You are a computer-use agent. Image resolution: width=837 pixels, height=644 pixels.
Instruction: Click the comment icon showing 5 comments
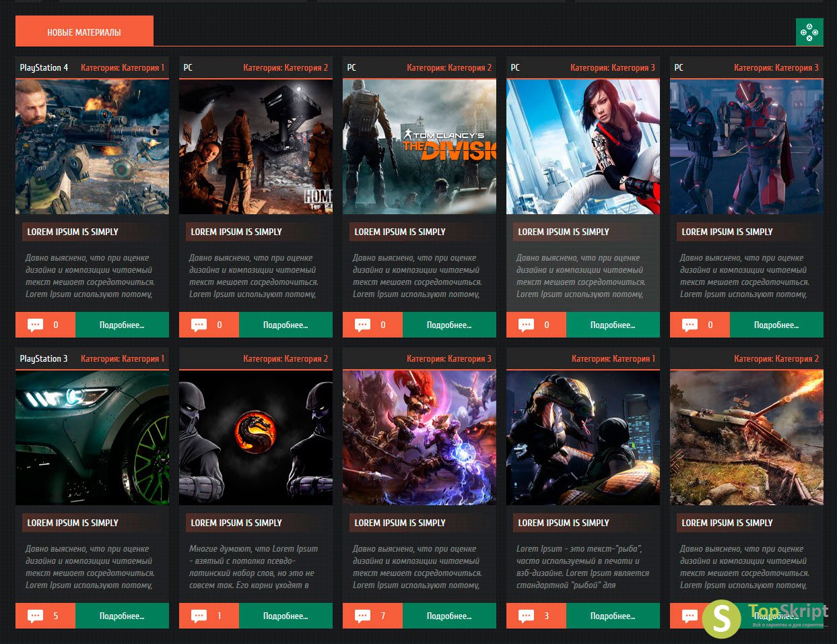tap(36, 616)
